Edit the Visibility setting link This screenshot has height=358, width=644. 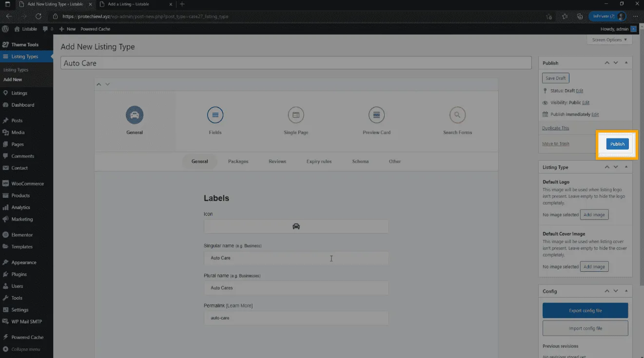(x=585, y=103)
